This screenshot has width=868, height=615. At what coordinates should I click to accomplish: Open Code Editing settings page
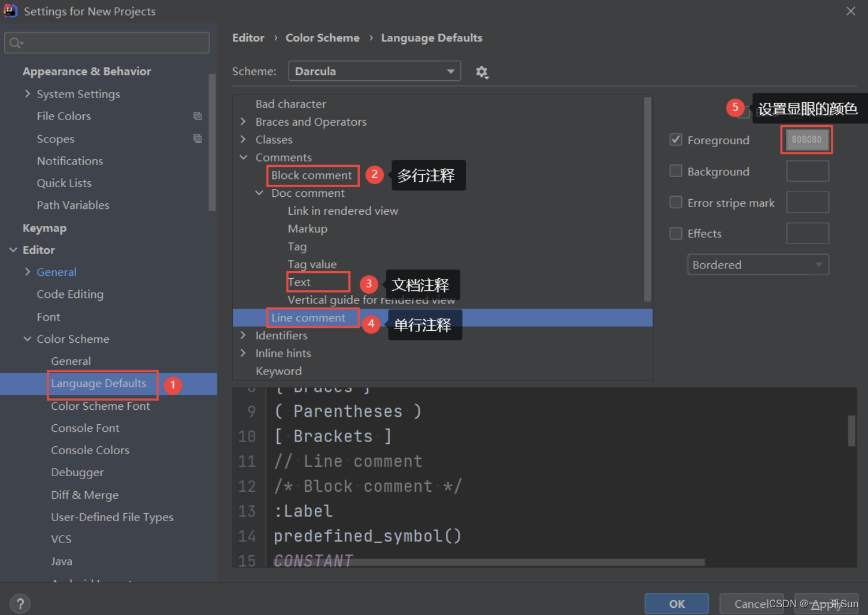tap(70, 294)
